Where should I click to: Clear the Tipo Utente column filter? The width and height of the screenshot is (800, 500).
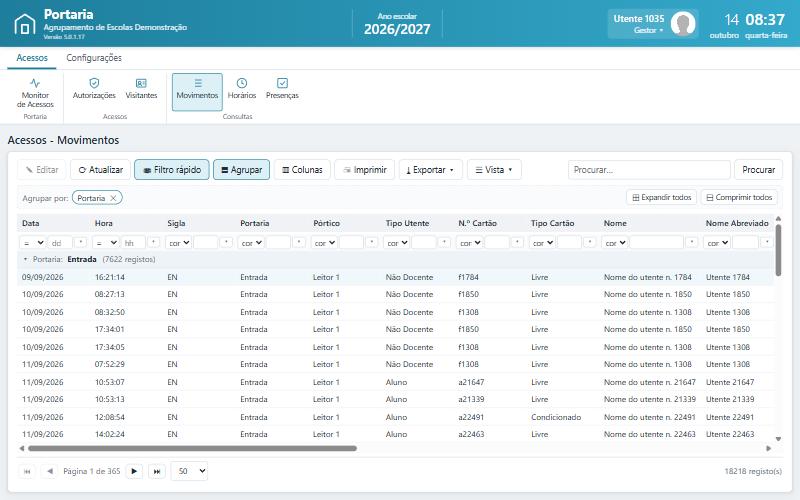pyautogui.click(x=444, y=243)
